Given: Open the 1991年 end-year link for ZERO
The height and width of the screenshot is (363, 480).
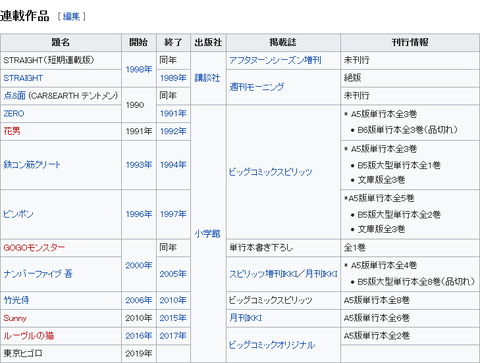Looking at the screenshot, I should point(173,114).
